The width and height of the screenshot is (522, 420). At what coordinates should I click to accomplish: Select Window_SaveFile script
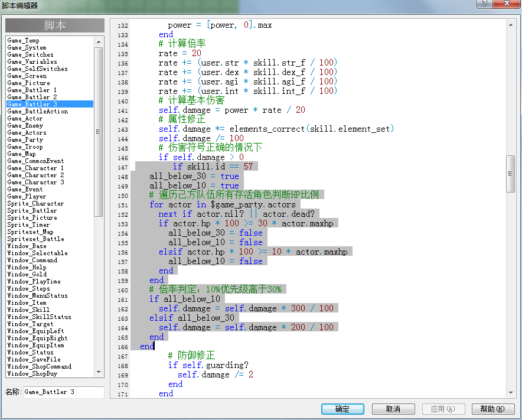point(50,359)
